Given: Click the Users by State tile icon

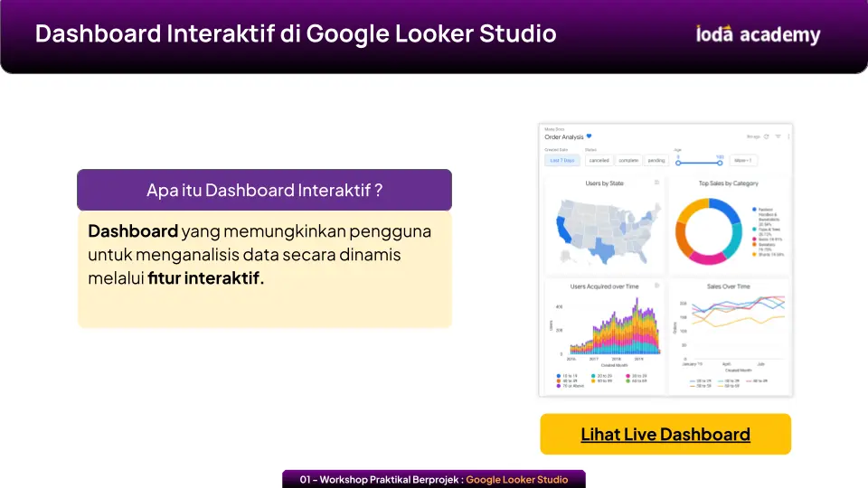Looking at the screenshot, I should pyautogui.click(x=656, y=183).
